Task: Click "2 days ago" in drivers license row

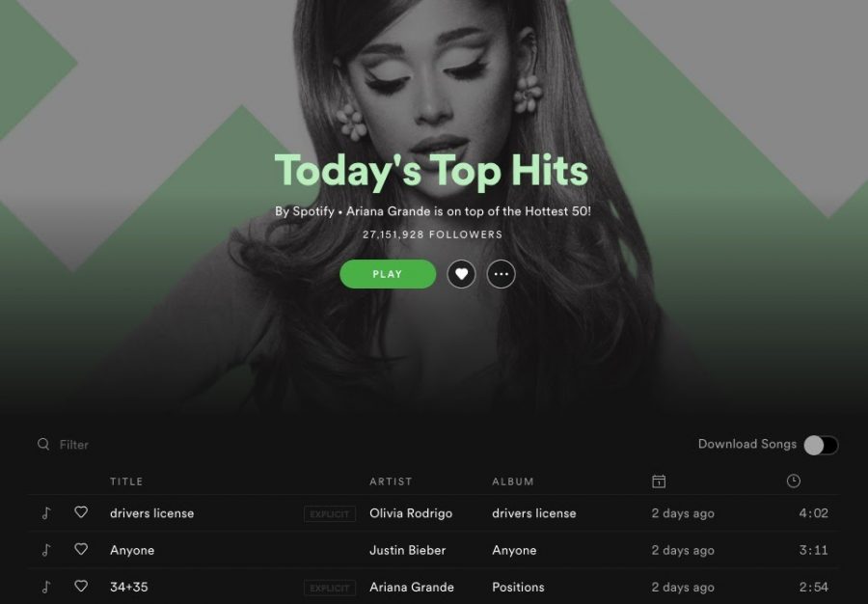Action: (x=683, y=513)
